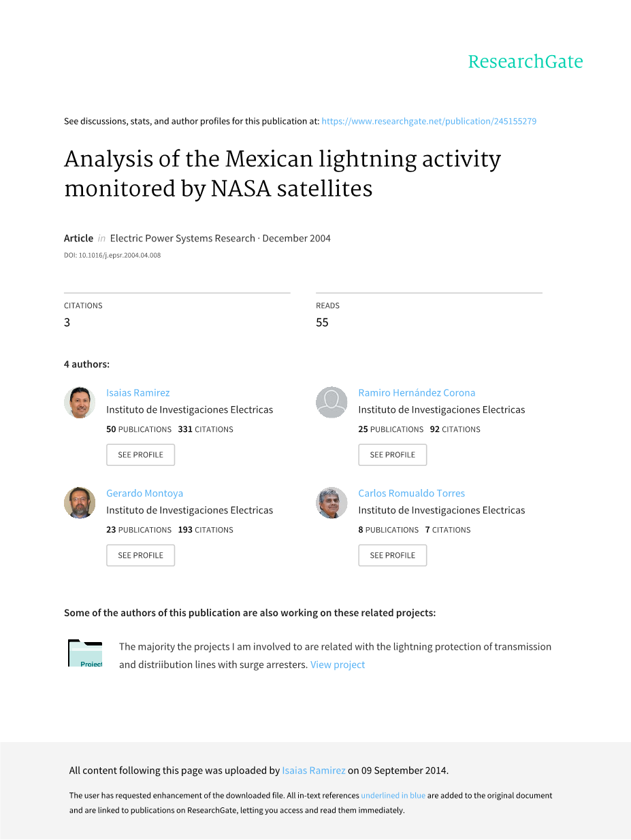This screenshot has width=631, height=840.
Task: Open uploader Isaias Ramirez link in footer
Action: (313, 771)
